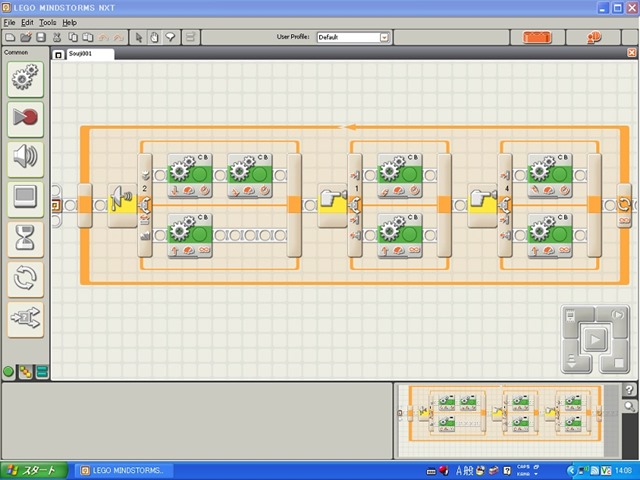Open the File menu

point(9,22)
